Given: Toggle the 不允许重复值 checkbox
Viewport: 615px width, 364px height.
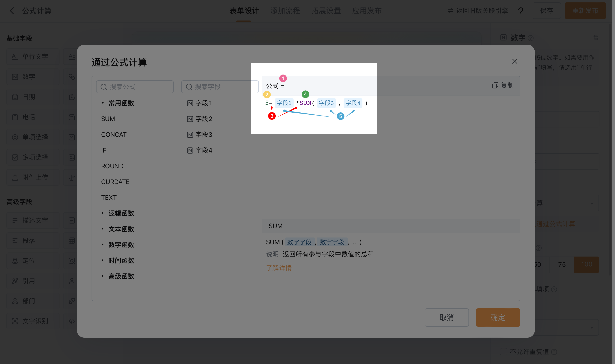Looking at the screenshot, I should coord(504,352).
